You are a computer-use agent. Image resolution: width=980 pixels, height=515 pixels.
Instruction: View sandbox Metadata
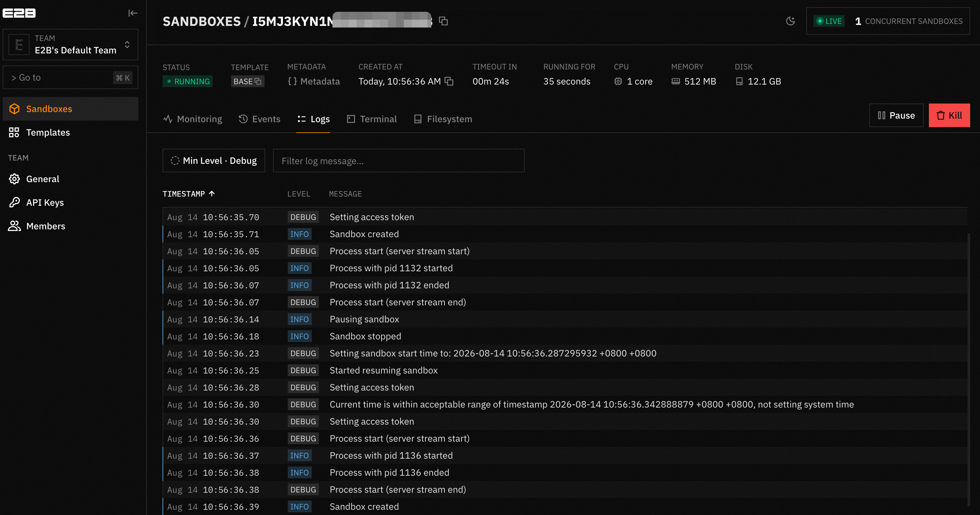(314, 81)
